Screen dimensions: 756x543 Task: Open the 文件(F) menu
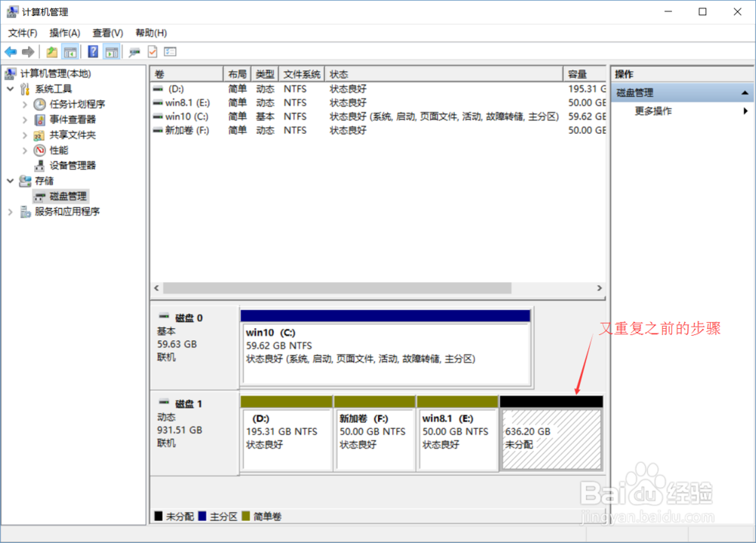tap(23, 33)
